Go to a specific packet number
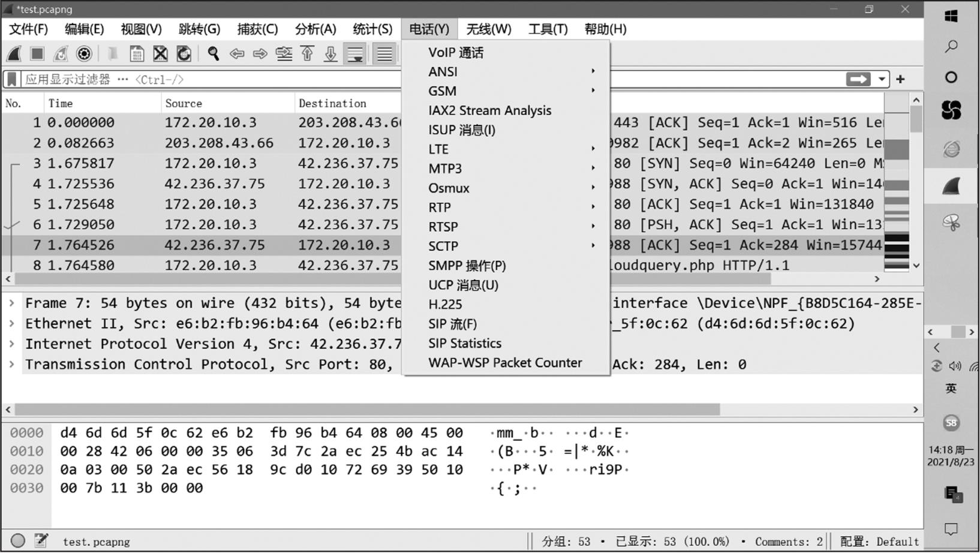Screen dimensions: 980x553 pos(284,54)
